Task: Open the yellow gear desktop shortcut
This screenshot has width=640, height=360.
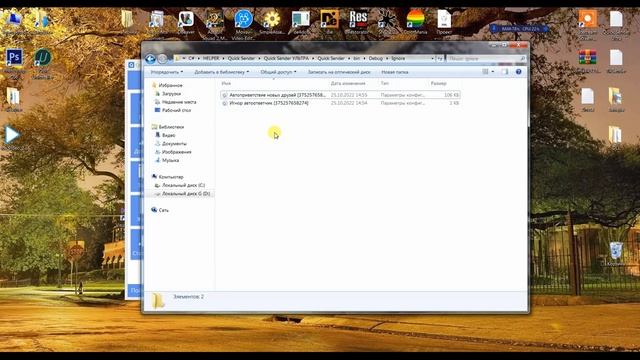Action: pos(272,19)
